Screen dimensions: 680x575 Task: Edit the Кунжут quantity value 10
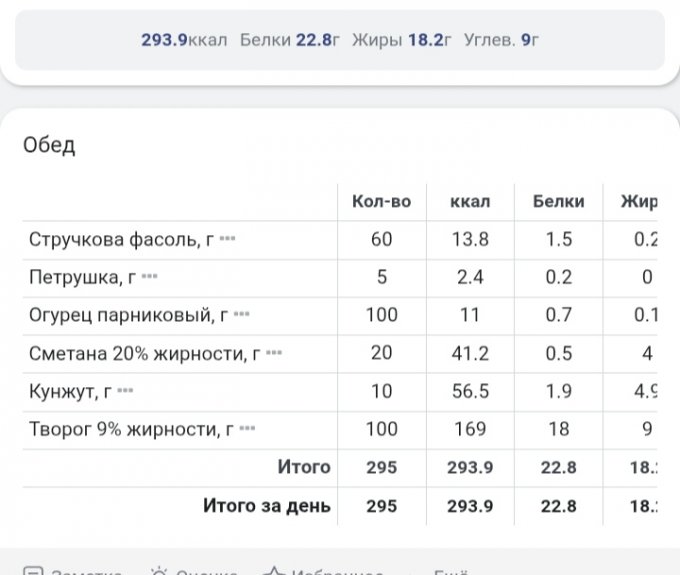381,391
